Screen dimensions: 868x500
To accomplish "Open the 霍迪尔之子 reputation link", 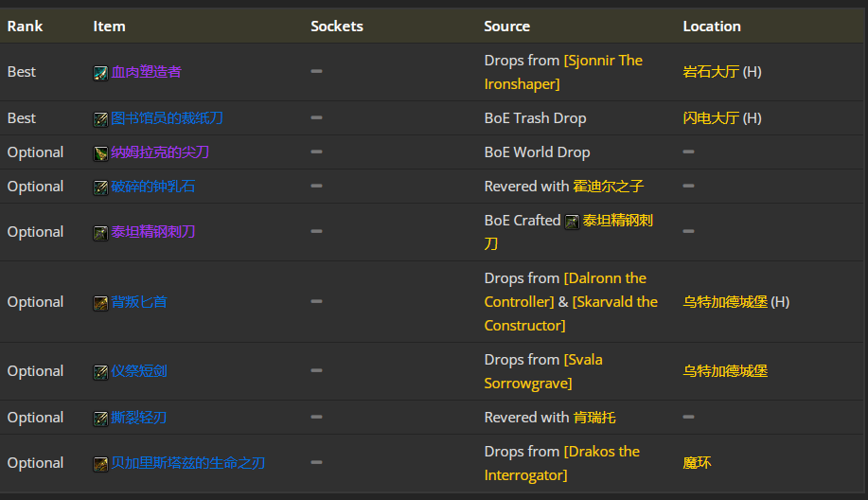I will [x=608, y=186].
